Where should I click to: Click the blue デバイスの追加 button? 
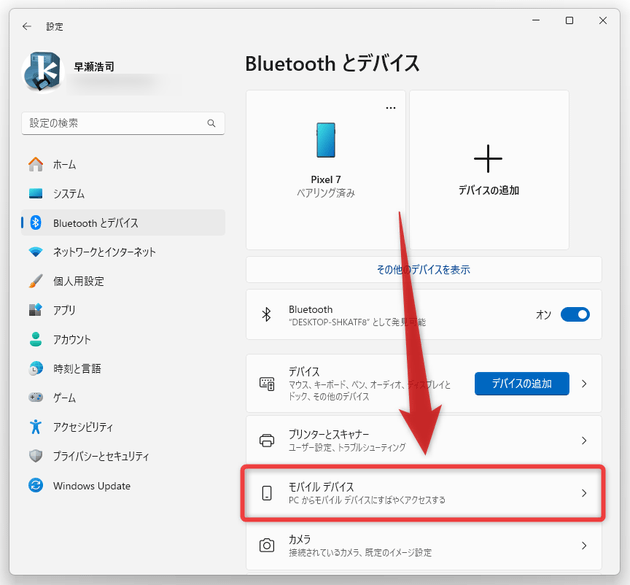521,383
